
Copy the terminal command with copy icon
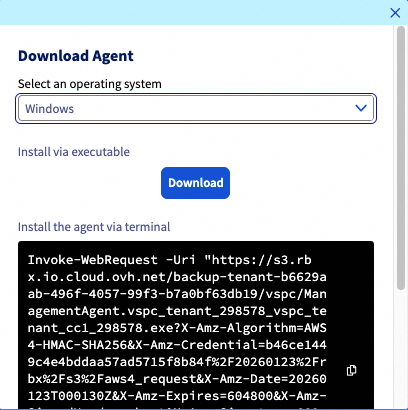point(351,370)
